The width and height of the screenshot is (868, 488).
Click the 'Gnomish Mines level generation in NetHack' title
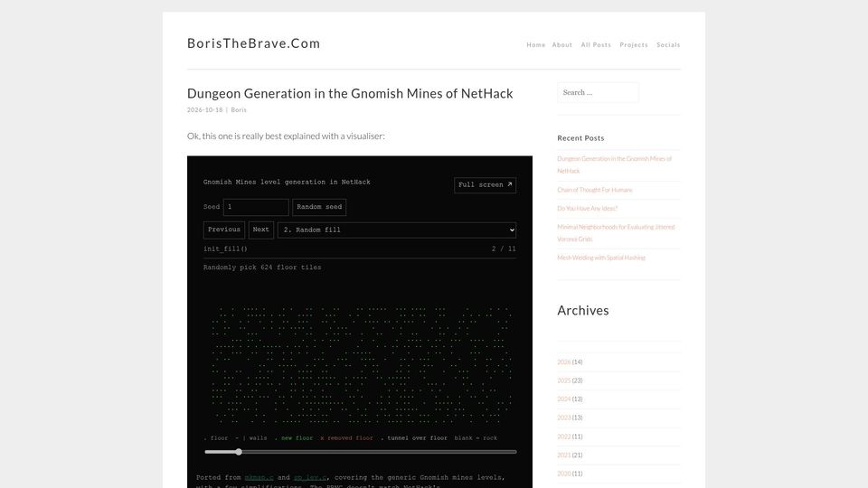pyautogui.click(x=287, y=182)
